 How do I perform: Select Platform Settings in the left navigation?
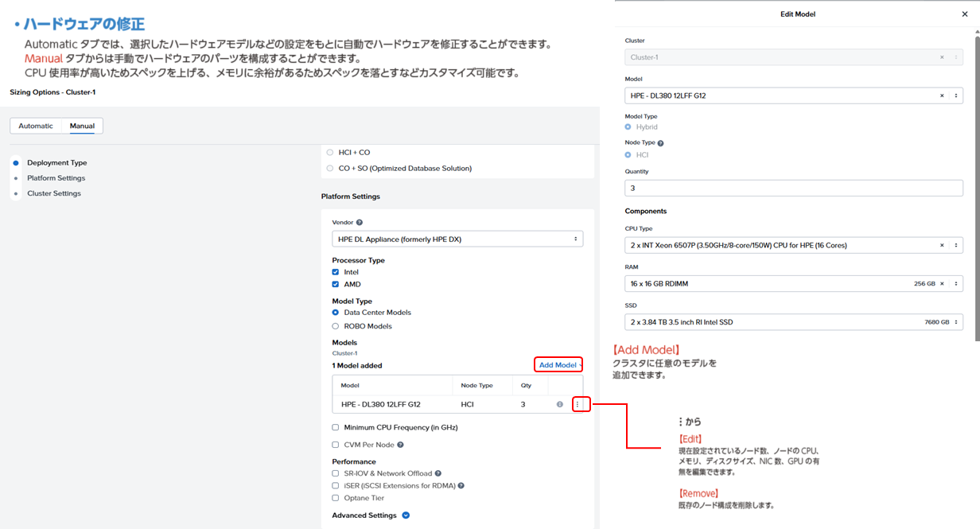coord(56,178)
